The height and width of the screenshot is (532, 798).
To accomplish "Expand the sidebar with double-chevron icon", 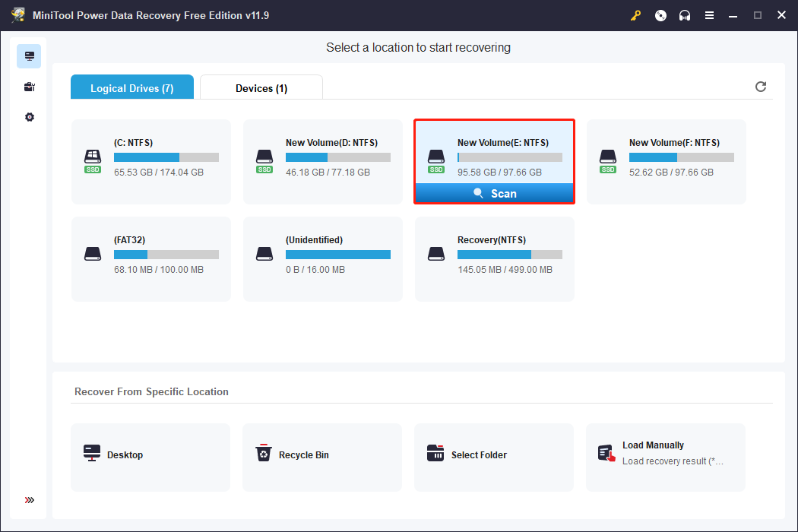I will pos(29,500).
